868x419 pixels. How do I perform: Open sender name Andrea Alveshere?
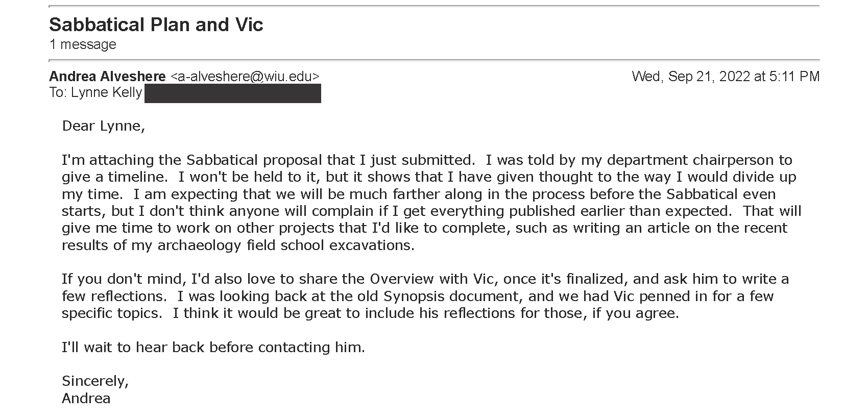(x=107, y=77)
